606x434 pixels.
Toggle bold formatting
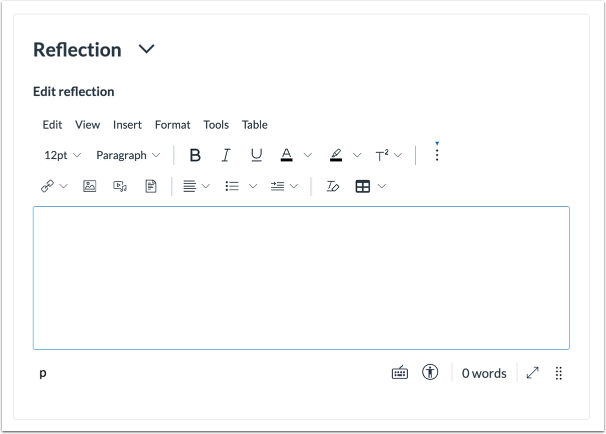[195, 155]
